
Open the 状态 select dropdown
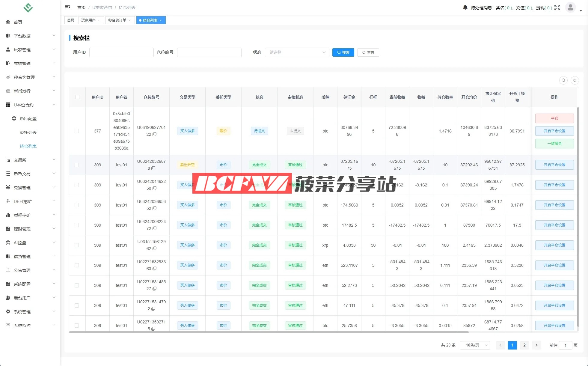point(297,52)
